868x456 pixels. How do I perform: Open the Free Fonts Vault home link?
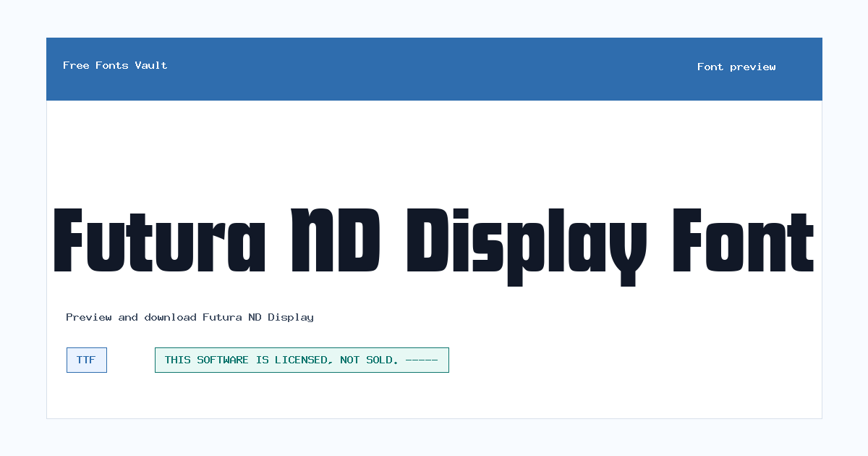click(x=115, y=65)
